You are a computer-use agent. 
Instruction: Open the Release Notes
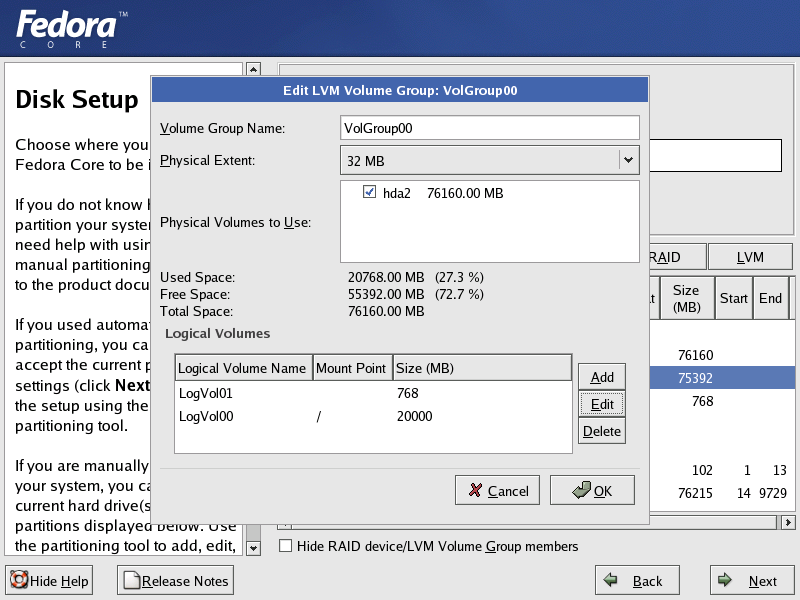176,581
